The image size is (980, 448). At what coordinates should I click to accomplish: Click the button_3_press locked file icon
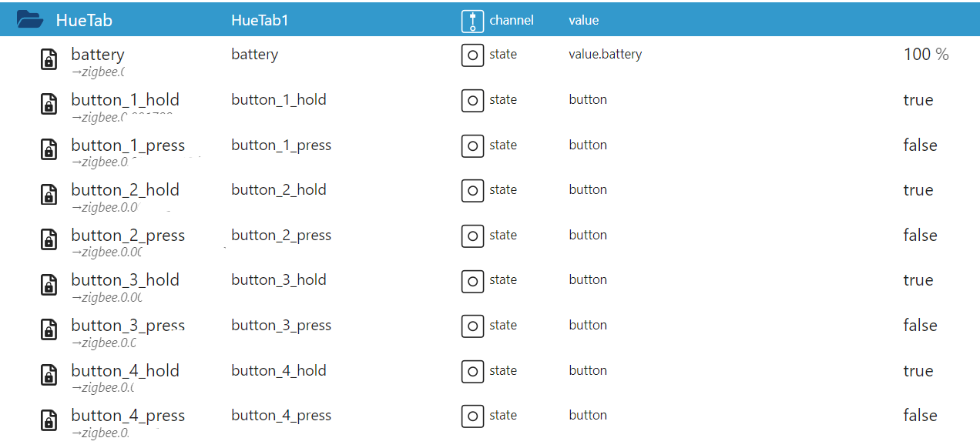[49, 330]
